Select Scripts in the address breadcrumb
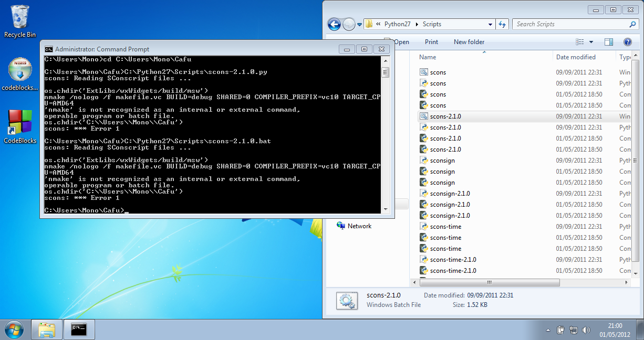This screenshot has height=340, width=644. (432, 24)
